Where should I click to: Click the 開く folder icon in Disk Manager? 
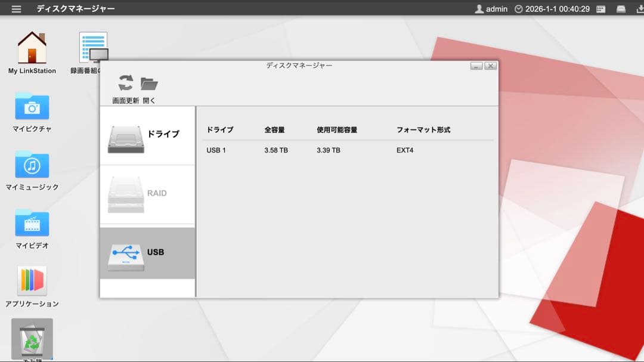[150, 83]
